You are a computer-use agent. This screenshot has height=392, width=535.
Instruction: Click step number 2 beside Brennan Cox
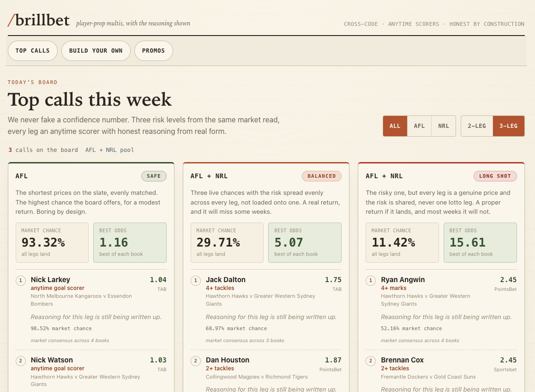click(371, 361)
